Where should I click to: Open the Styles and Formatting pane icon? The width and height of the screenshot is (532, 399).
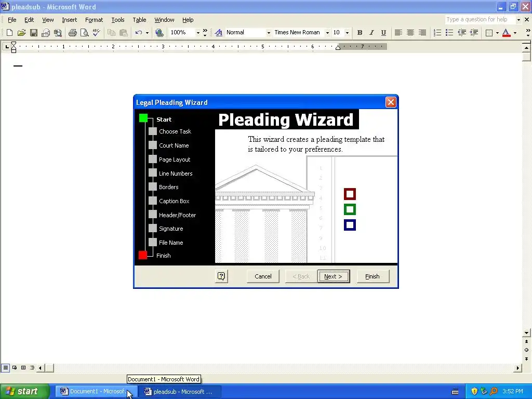[x=219, y=33]
